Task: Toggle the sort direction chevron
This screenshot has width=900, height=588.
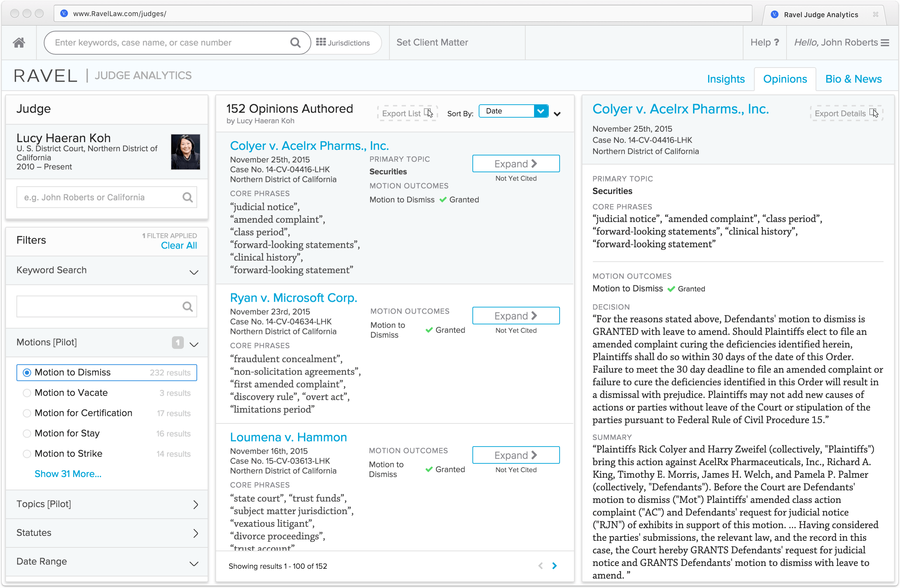Action: click(x=557, y=114)
